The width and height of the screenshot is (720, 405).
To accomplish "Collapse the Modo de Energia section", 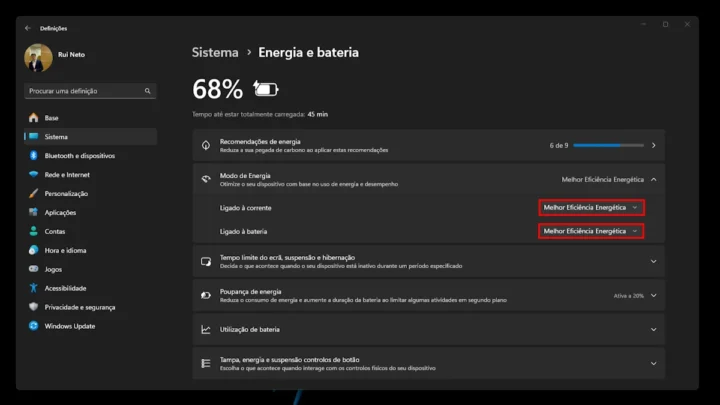I will [x=653, y=179].
